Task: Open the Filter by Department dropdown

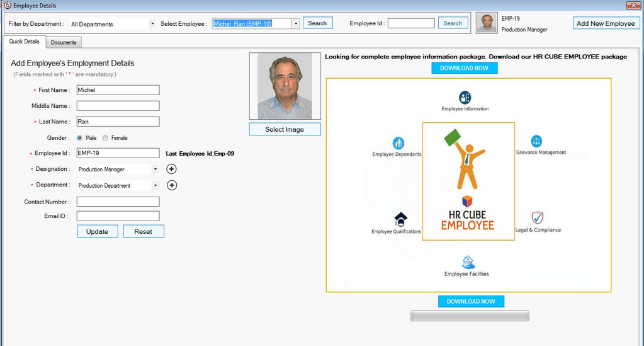Action: click(152, 24)
